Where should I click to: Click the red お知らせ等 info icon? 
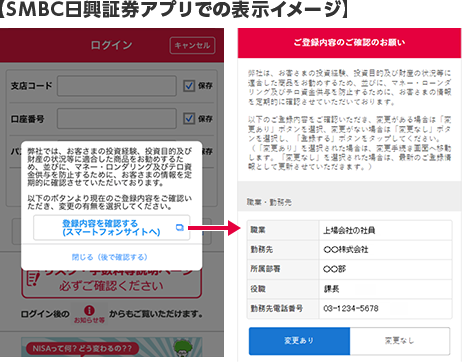tap(89, 311)
